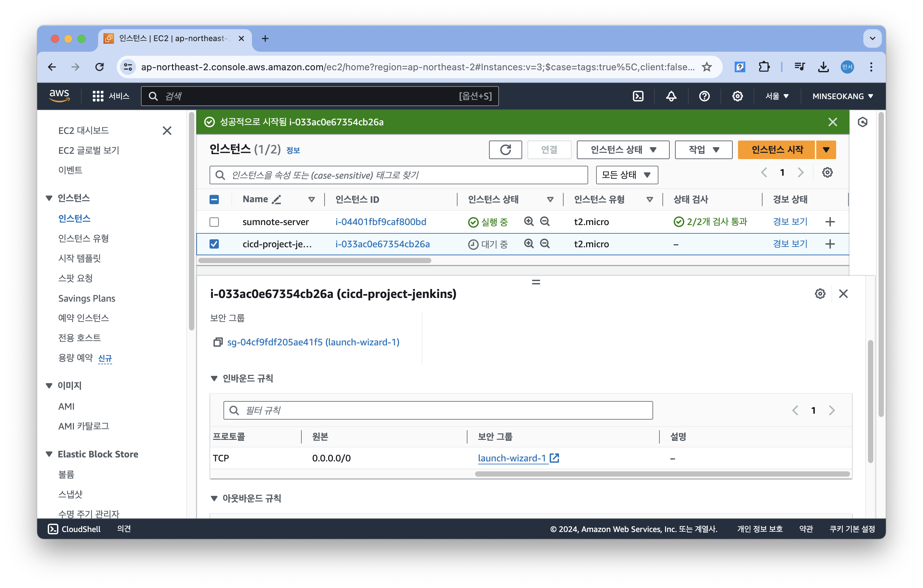Open 인스턴스 유형 in the sidebar
Viewport: 923px width, 588px height.
click(x=83, y=238)
